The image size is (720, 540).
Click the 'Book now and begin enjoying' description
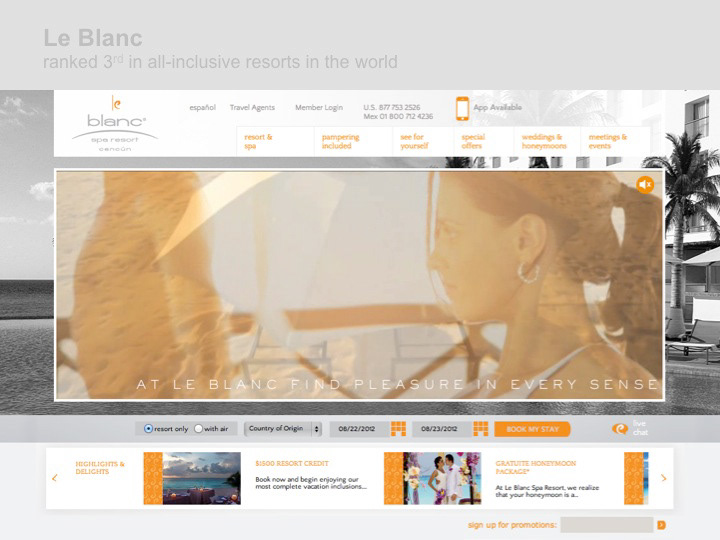tap(311, 483)
